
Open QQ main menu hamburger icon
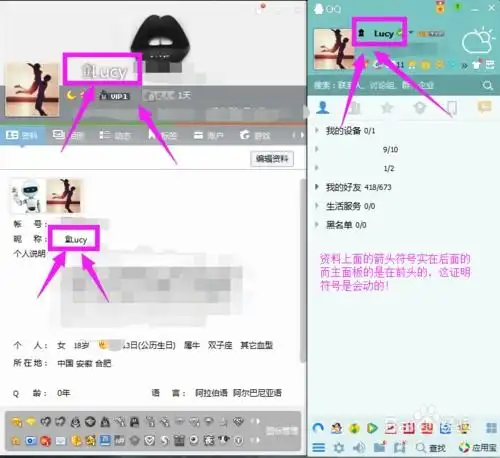pyautogui.click(x=319, y=447)
